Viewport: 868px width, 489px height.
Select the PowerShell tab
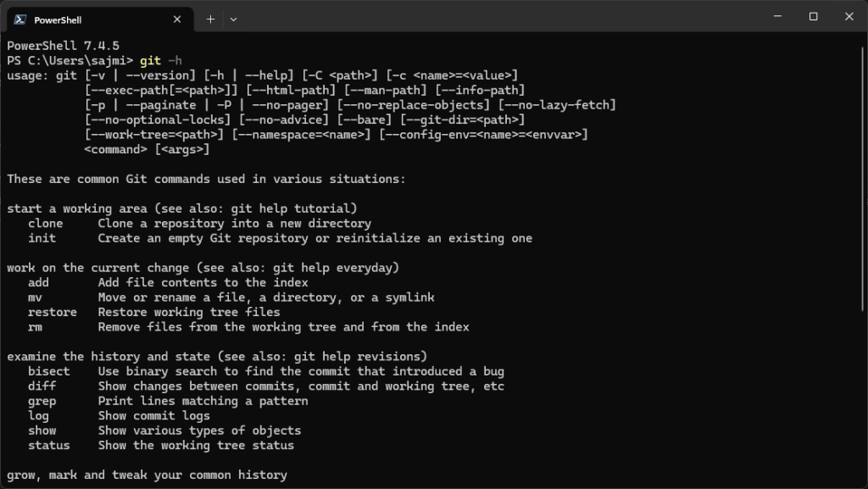coord(100,19)
